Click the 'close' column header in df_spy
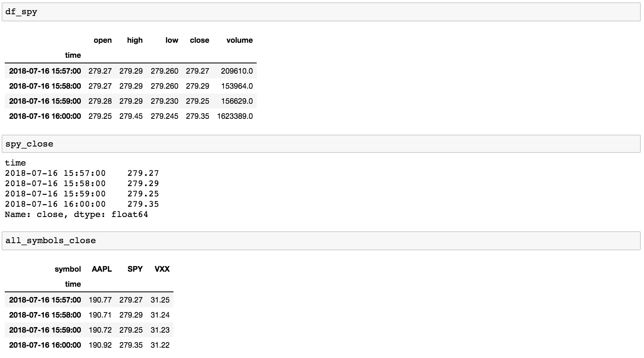This screenshot has width=644, height=358. (199, 40)
